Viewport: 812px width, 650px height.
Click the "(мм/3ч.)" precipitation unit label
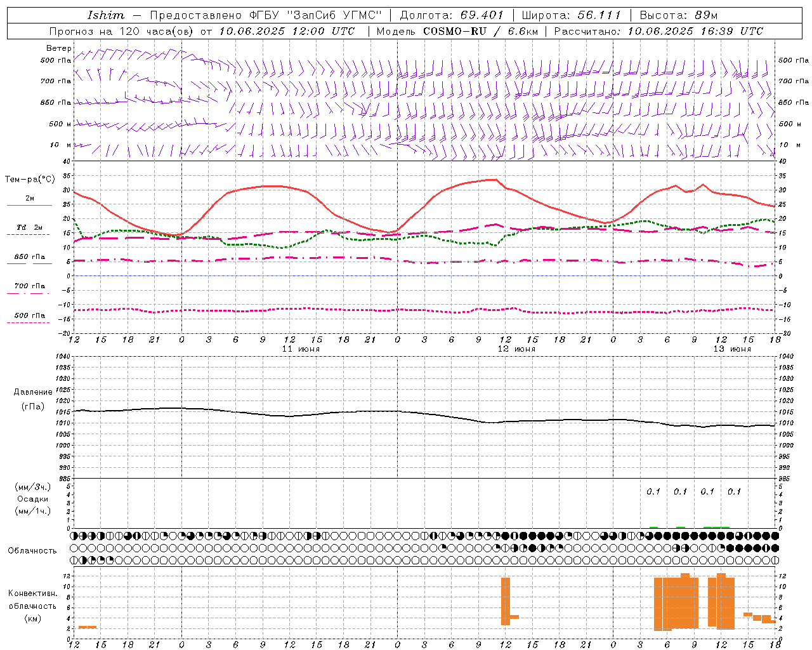click(x=33, y=487)
